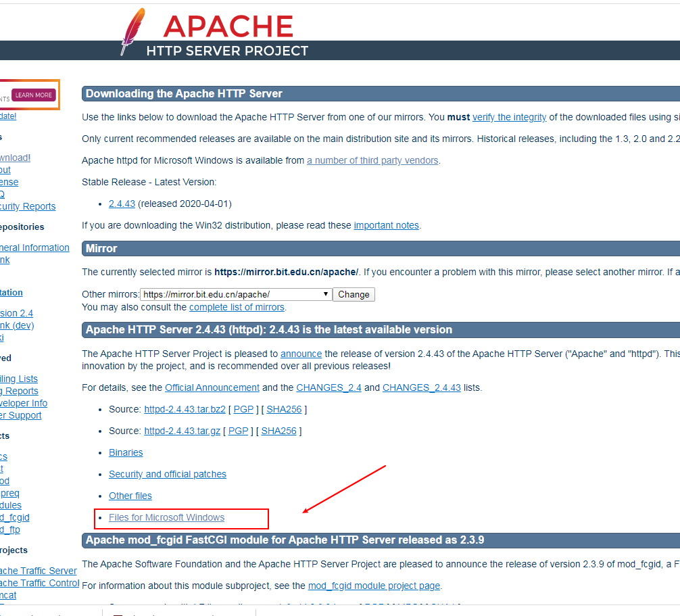Open the Official Announcement link
680x616 pixels.
212,388
